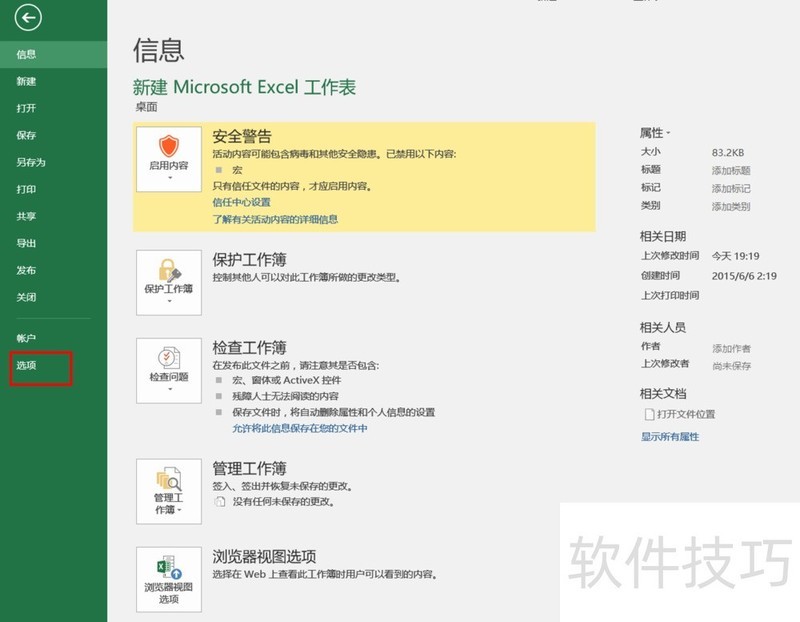Select 发布 in the sidebar
800x622 pixels.
coord(54,270)
